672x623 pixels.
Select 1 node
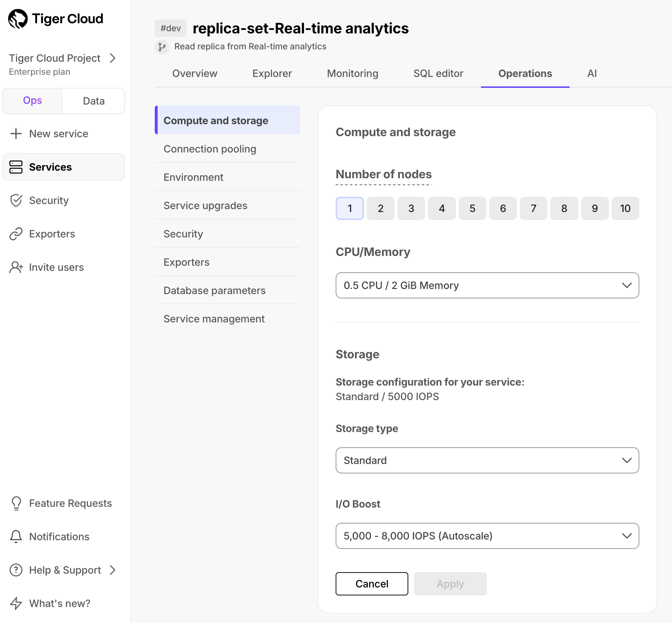(350, 208)
